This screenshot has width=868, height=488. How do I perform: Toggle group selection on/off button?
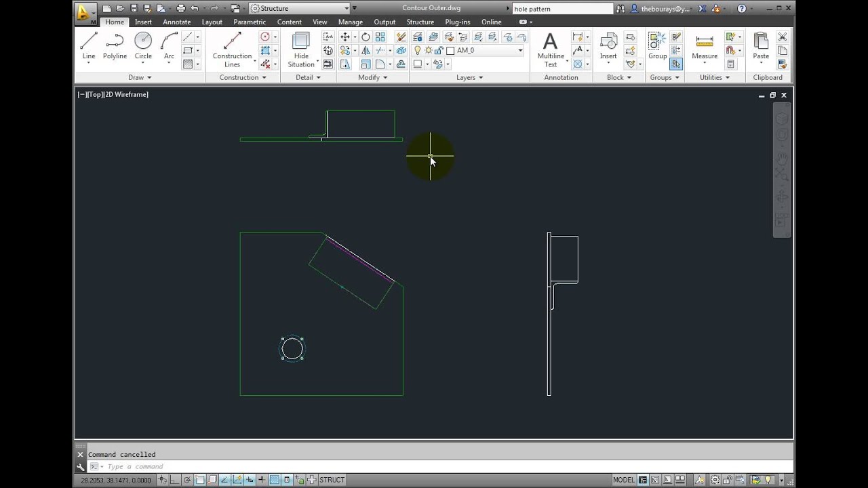click(x=676, y=64)
